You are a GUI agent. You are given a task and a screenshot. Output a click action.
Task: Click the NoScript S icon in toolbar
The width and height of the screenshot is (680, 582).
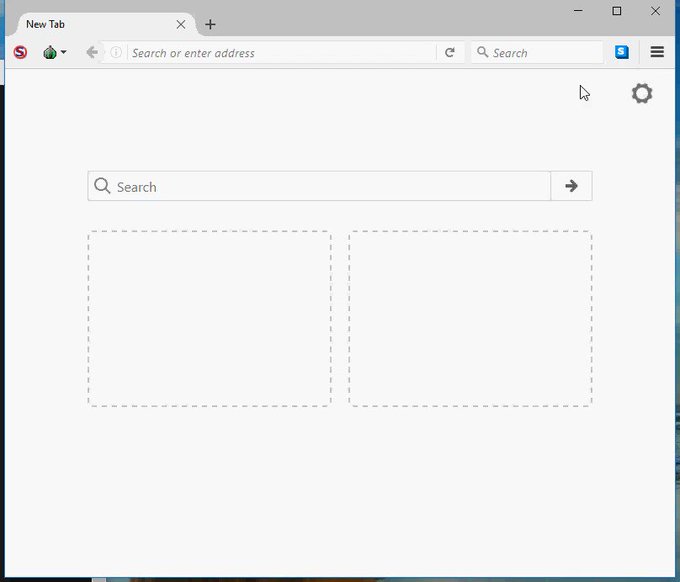pos(20,52)
